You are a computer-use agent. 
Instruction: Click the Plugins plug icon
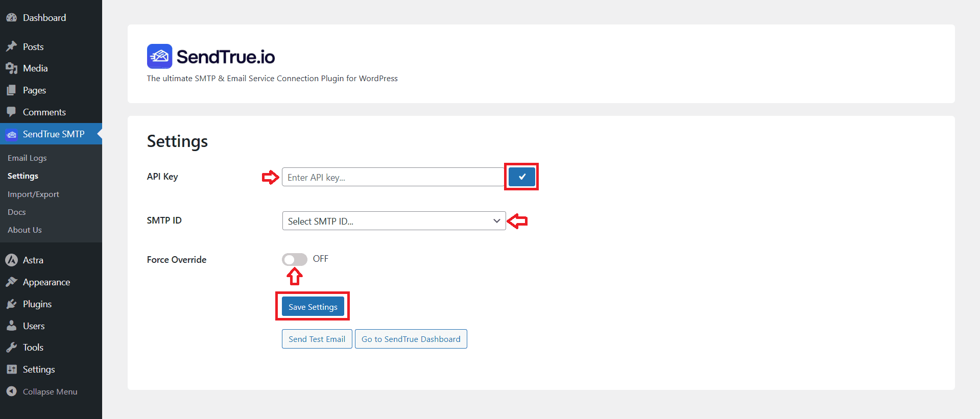coord(11,304)
